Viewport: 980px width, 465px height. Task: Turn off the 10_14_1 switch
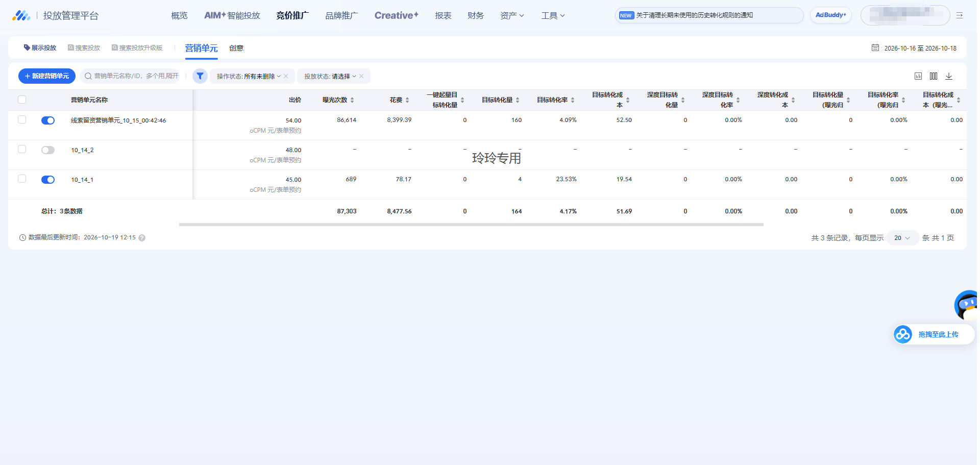(x=48, y=180)
